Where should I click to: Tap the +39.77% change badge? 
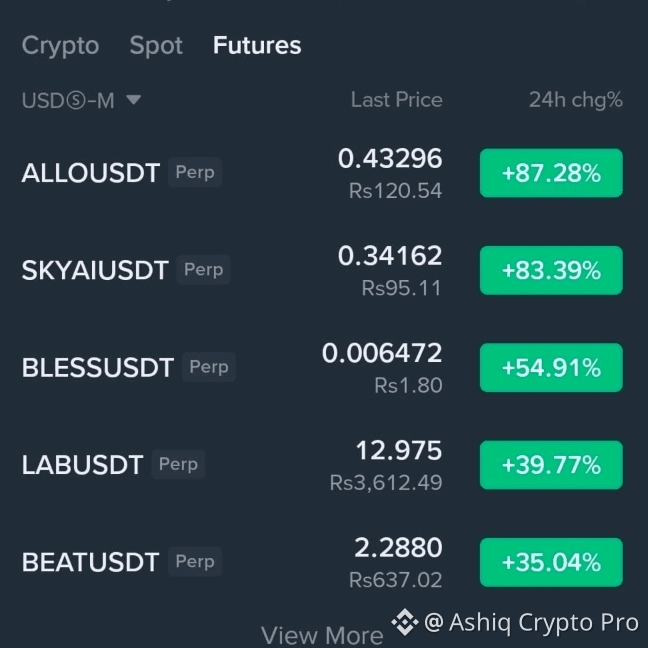(551, 465)
